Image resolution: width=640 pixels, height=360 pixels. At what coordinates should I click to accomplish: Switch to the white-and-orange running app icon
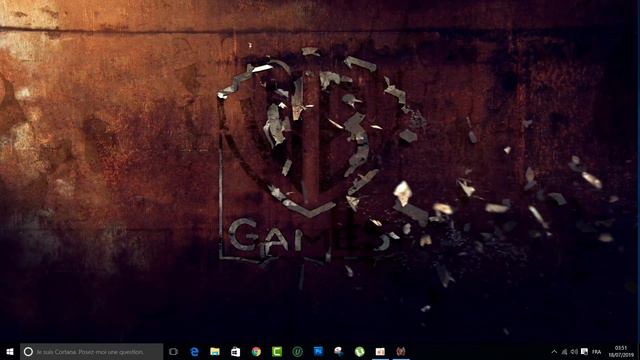380,351
